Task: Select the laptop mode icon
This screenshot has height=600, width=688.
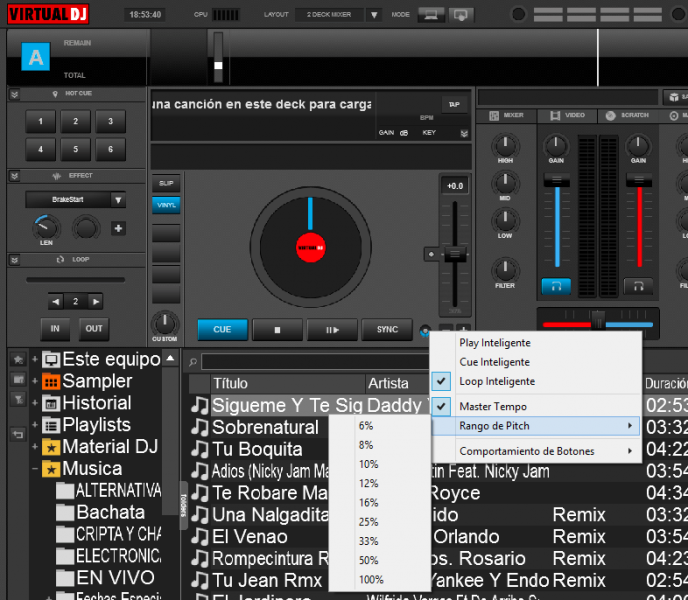Action: [x=430, y=15]
